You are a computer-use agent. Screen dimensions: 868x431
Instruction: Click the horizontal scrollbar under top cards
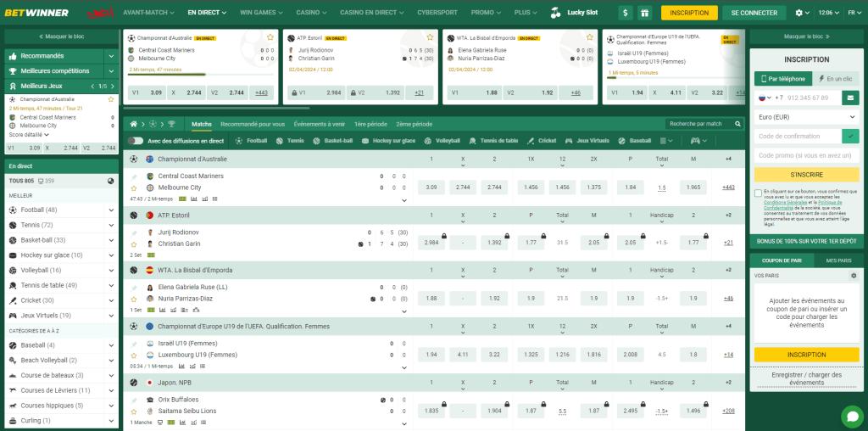click(x=216, y=108)
